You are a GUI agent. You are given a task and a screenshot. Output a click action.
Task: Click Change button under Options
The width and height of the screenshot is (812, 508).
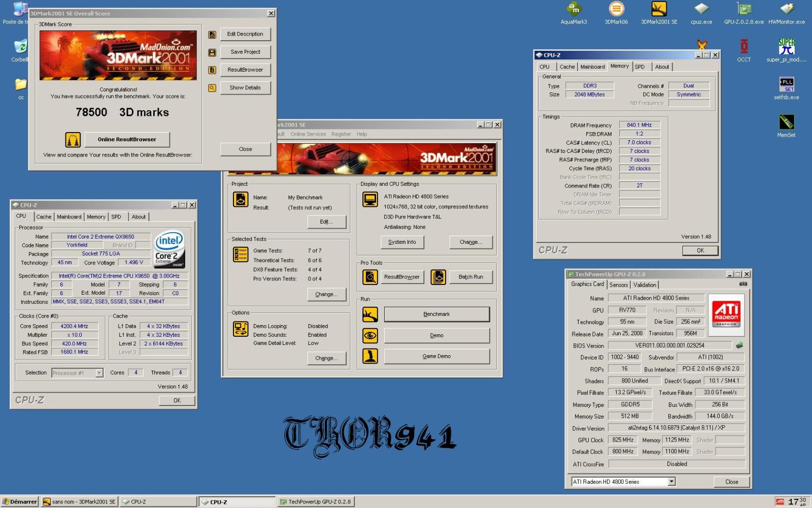tap(327, 358)
